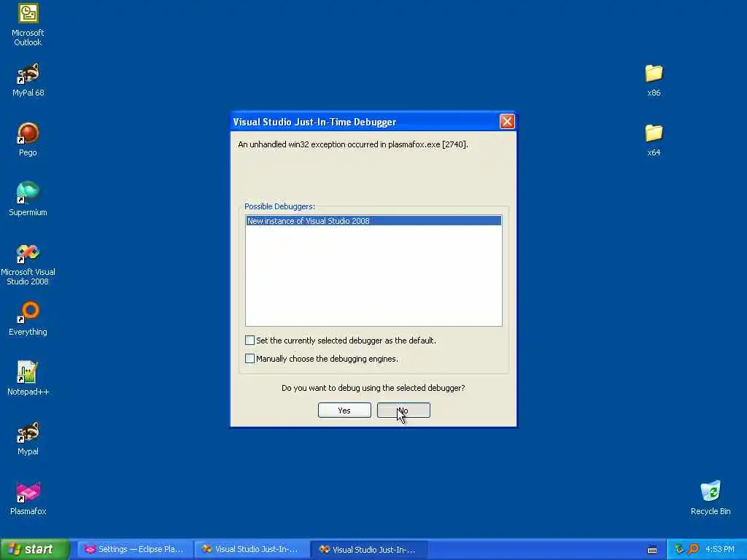Click the 4:53 PM taskbar clock

pyautogui.click(x=720, y=549)
